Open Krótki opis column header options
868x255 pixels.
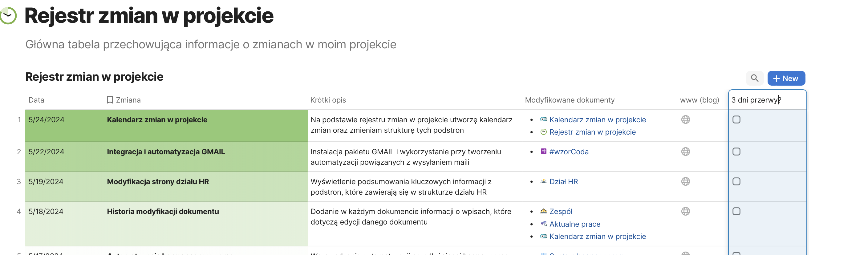[328, 100]
